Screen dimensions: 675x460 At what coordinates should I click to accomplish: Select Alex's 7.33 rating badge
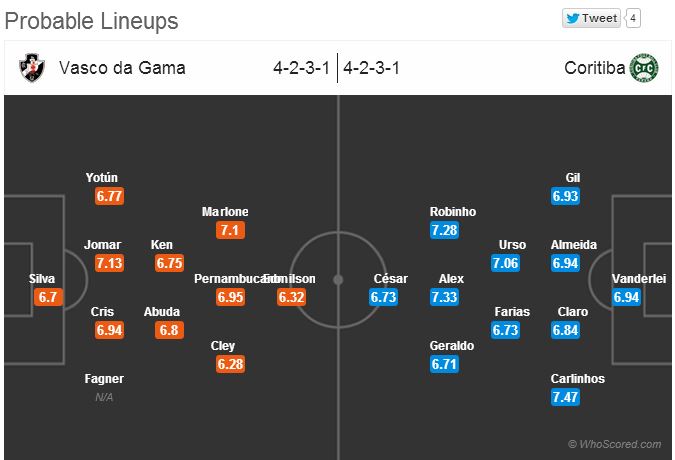click(x=444, y=297)
